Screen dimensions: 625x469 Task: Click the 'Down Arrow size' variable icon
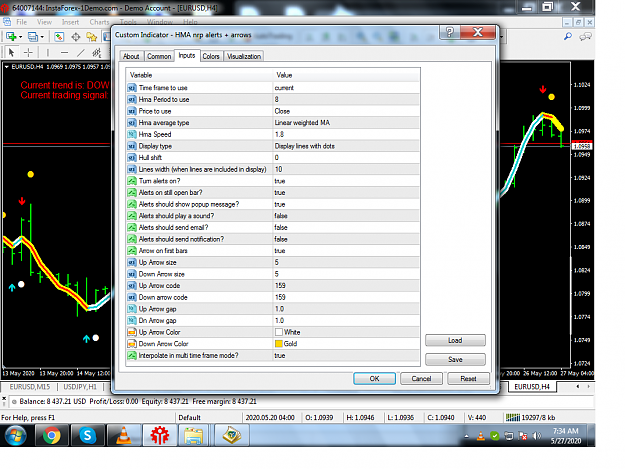pyautogui.click(x=132, y=274)
